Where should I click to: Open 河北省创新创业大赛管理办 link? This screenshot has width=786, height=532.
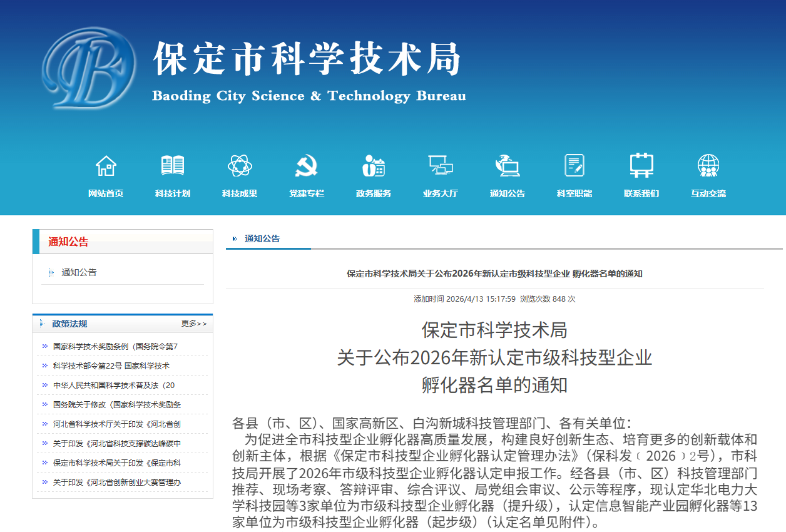click(116, 482)
